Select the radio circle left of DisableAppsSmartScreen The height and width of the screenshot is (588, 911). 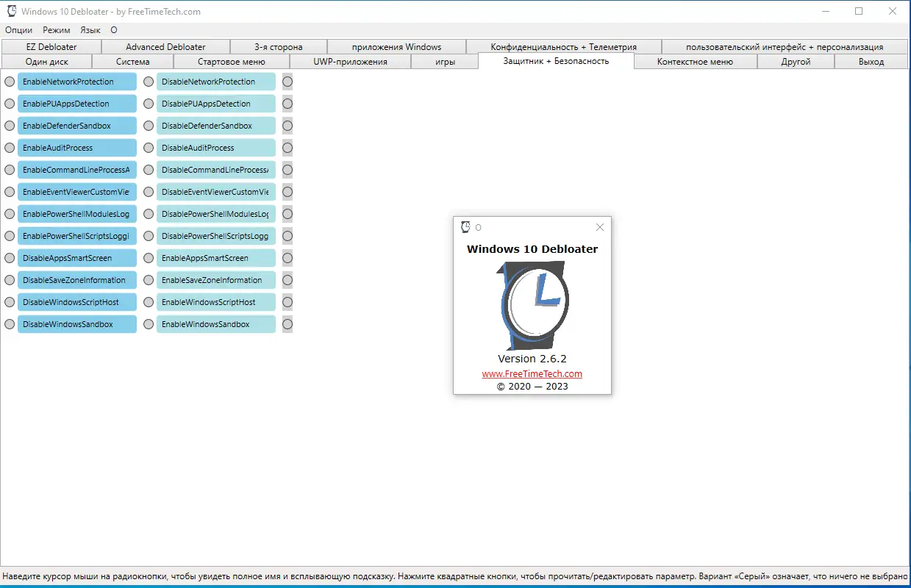click(x=10, y=258)
